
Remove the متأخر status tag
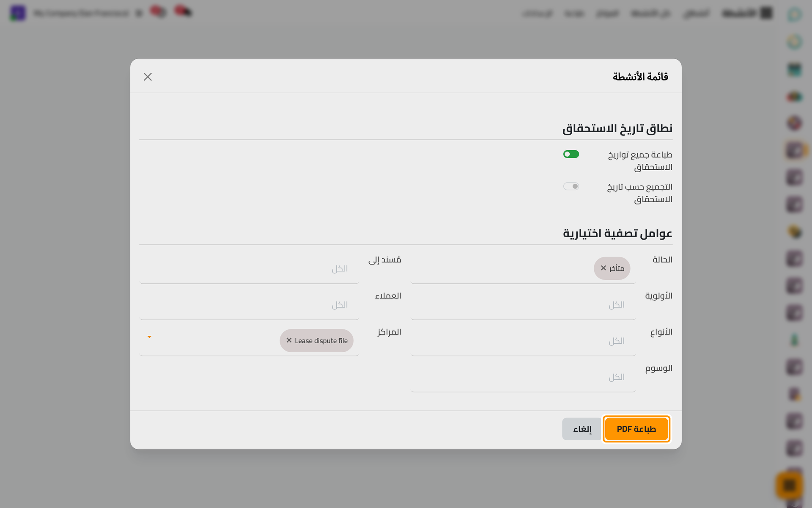click(x=604, y=268)
